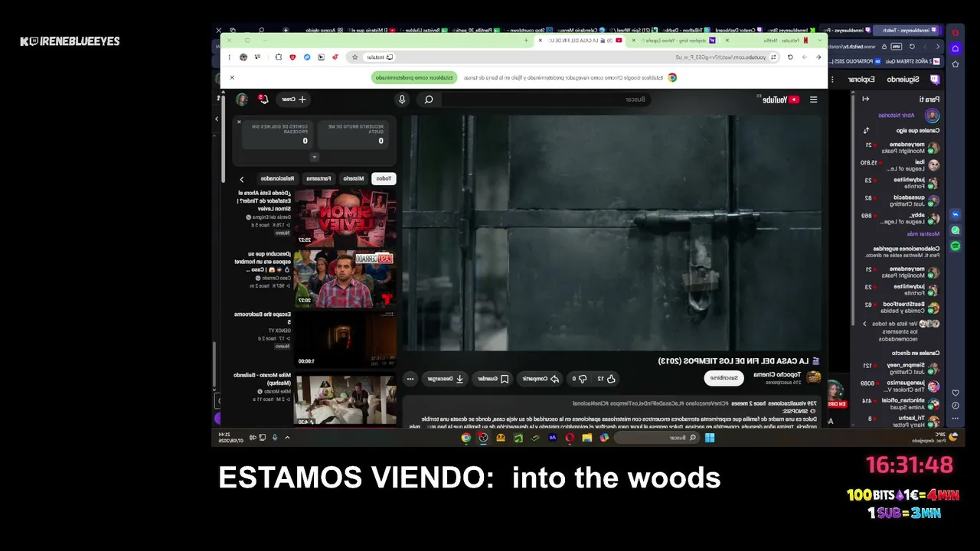Open the Simon Leviev video thumbnail

[x=345, y=217]
